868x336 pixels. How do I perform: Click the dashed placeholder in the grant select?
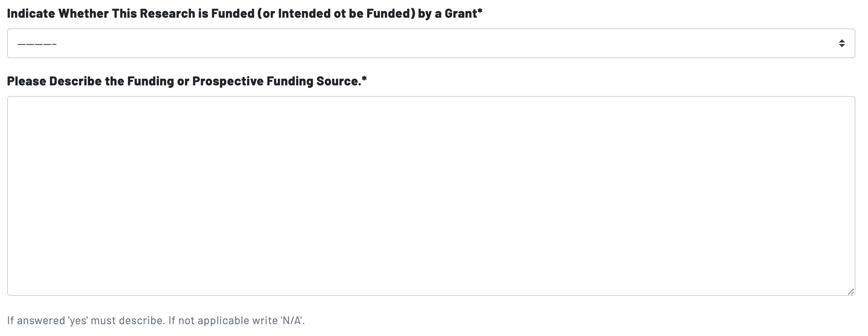pyautogui.click(x=37, y=44)
